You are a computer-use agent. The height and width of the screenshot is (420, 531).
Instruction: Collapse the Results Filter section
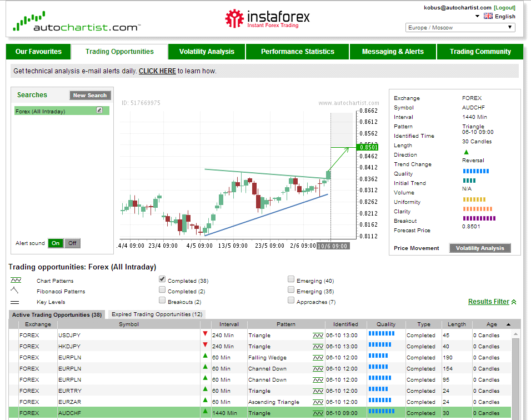(x=492, y=302)
